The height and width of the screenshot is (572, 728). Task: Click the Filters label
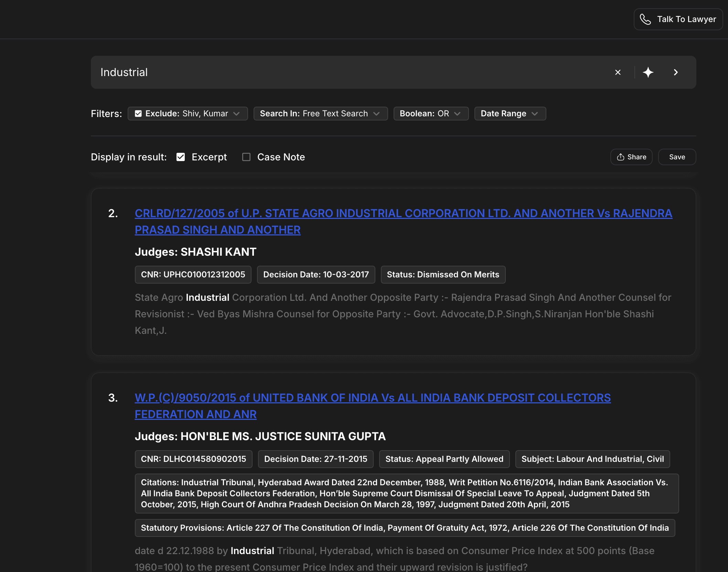click(106, 114)
